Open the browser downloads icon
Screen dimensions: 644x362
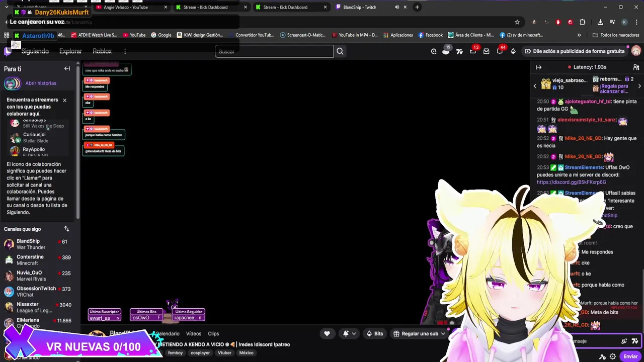[x=600, y=22]
